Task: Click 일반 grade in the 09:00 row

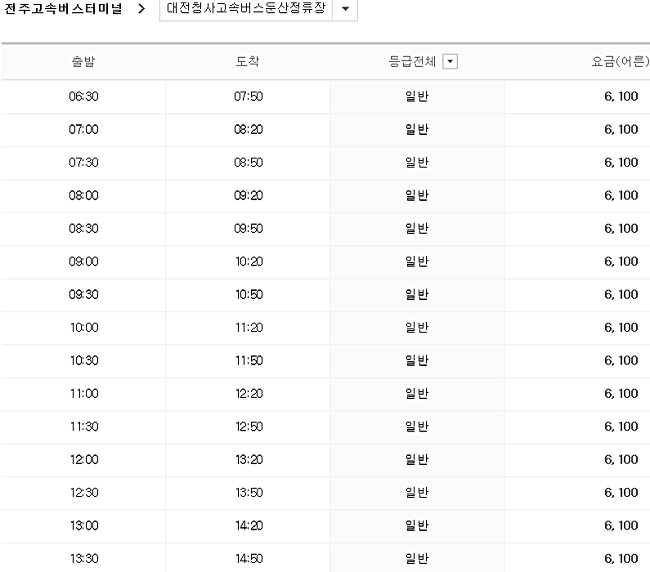Action: pos(417,262)
